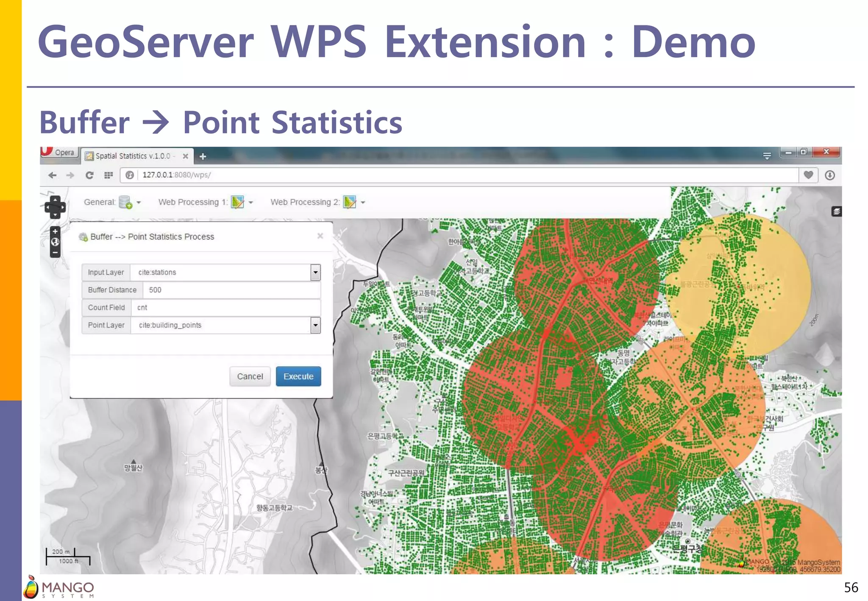This screenshot has width=868, height=601.
Task: Open the Web Processing 2 menu
Action: (354, 202)
